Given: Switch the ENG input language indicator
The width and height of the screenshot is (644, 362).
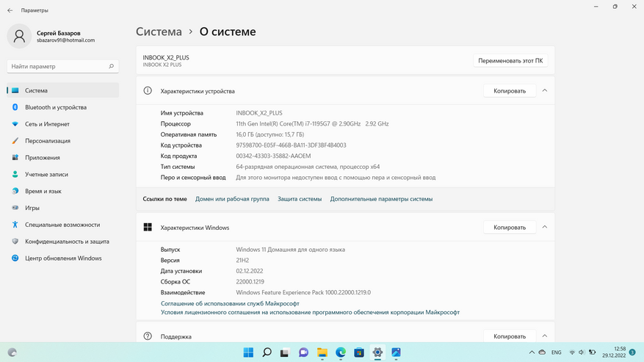Looking at the screenshot, I should click(556, 352).
